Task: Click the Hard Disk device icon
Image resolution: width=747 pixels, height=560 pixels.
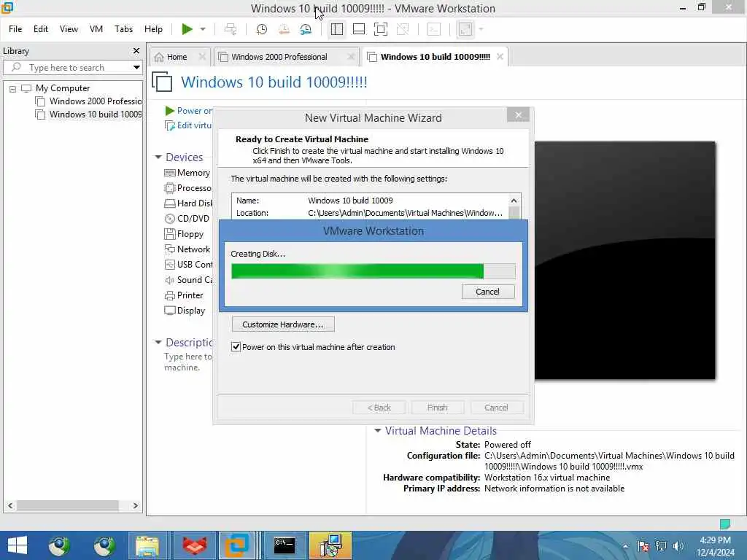Action: coord(169,203)
